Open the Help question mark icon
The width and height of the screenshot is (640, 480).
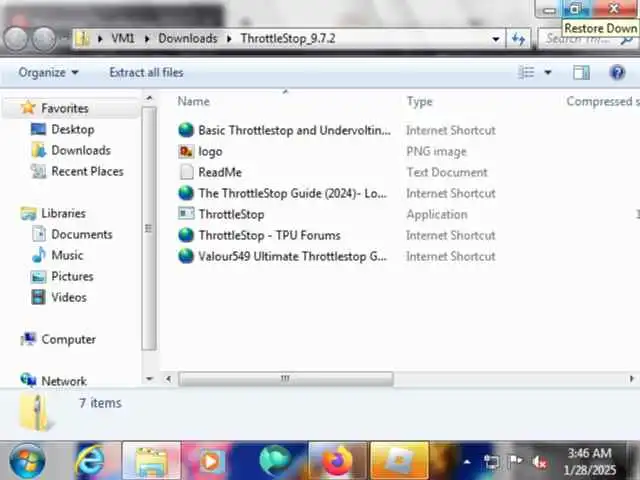pos(617,73)
